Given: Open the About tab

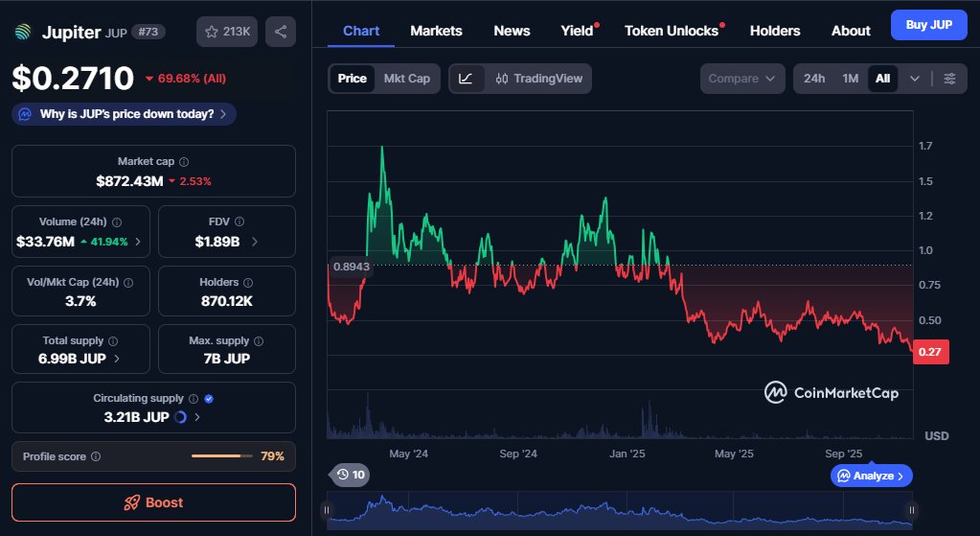Looking at the screenshot, I should [851, 31].
